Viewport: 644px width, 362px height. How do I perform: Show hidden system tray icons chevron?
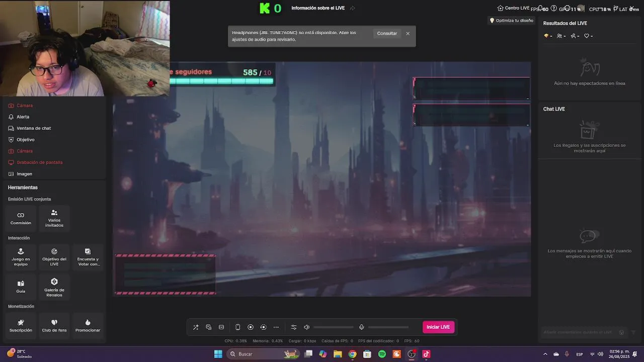[545, 354]
